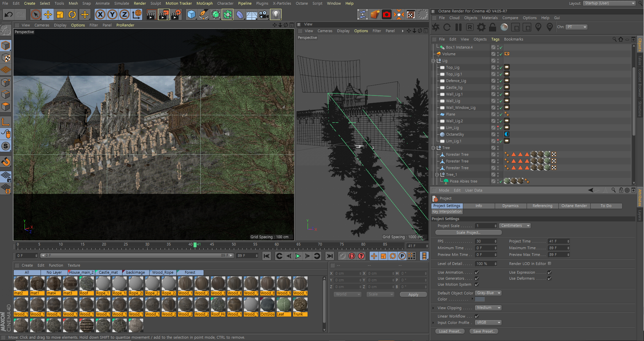Image resolution: width=644 pixels, height=341 pixels.
Task: Collapse the Tree group in object manager
Action: [433, 148]
